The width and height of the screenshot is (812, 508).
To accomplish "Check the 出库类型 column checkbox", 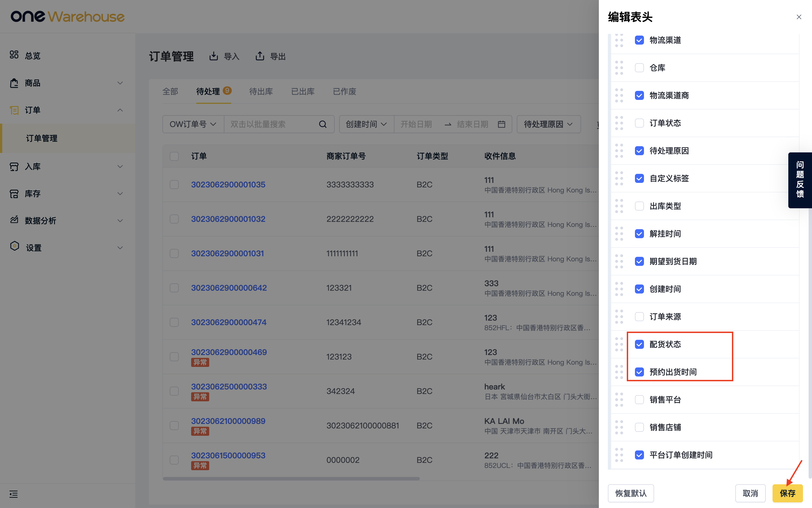I will 639,206.
